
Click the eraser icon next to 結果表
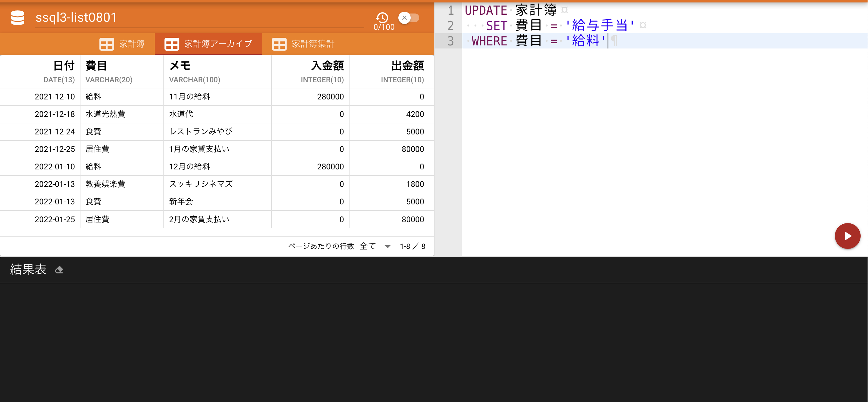(59, 270)
